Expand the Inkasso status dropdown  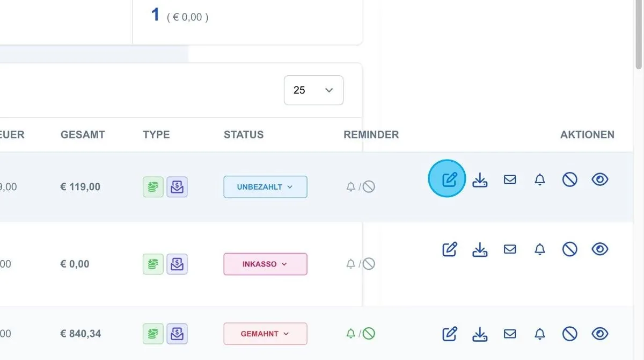(x=265, y=264)
